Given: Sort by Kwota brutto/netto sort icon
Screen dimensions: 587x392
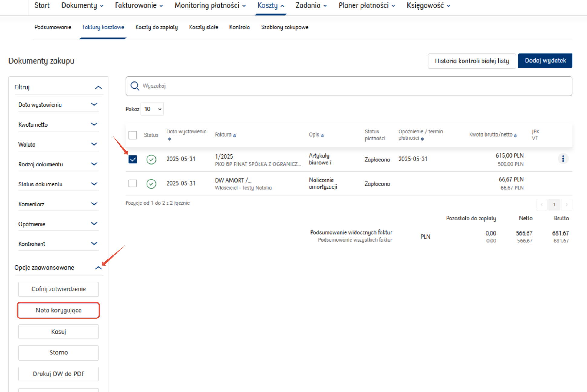Looking at the screenshot, I should tap(515, 136).
